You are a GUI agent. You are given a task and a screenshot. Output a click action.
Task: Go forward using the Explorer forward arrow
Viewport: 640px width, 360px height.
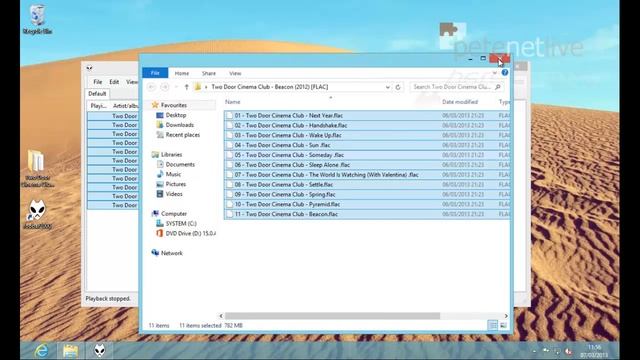click(164, 87)
